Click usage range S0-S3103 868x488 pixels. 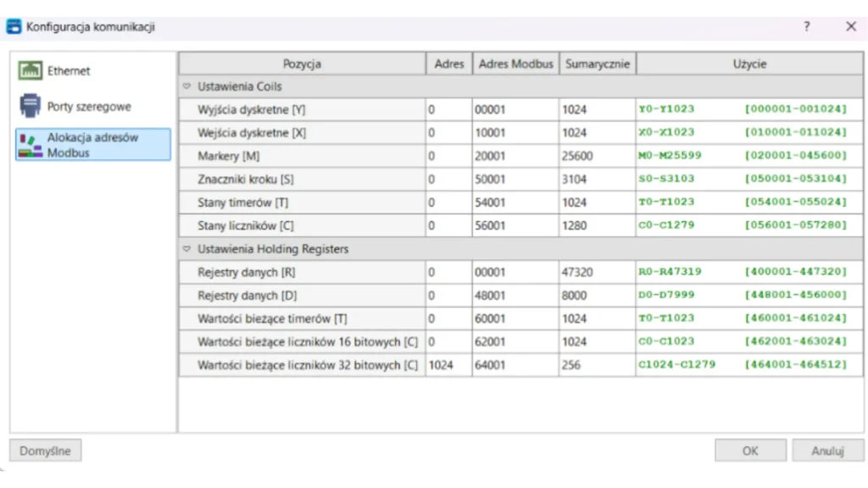tap(666, 179)
